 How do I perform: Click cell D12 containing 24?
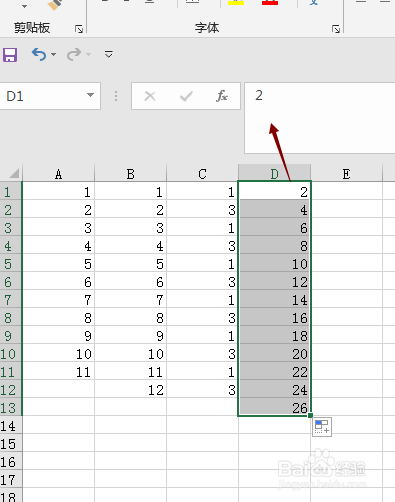pyautogui.click(x=274, y=390)
